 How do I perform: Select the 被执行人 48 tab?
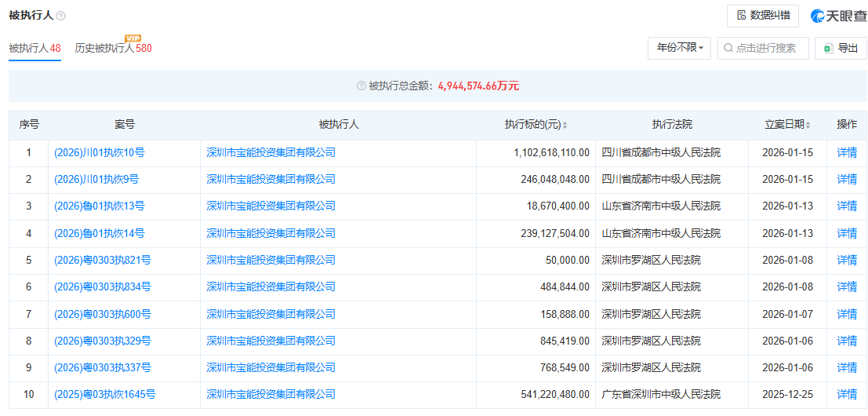(x=35, y=49)
